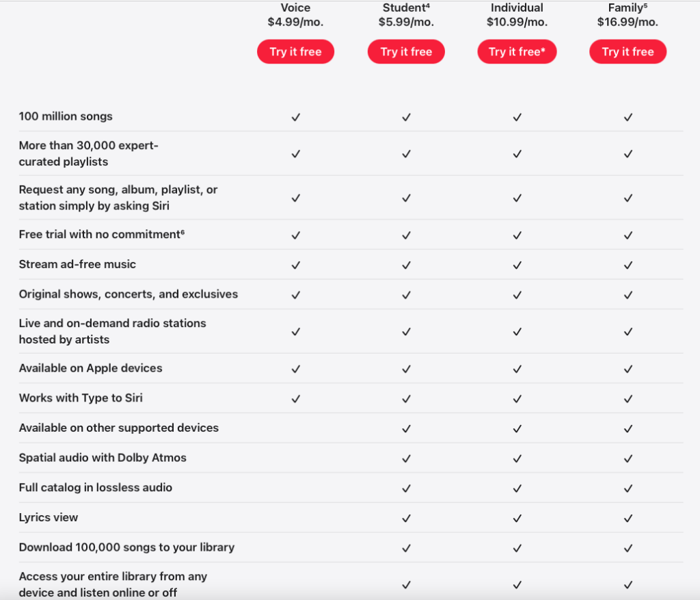Click the Family plan column heading
The width and height of the screenshot is (700, 600).
(626, 8)
